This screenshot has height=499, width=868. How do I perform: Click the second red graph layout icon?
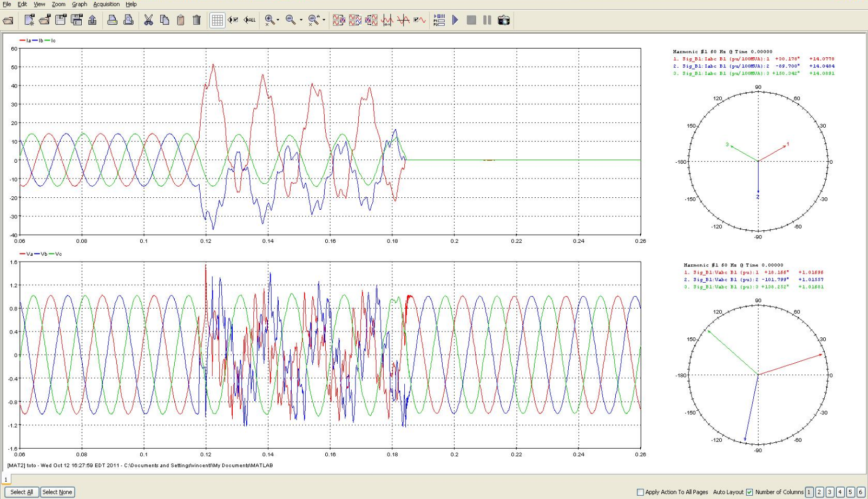pos(355,20)
